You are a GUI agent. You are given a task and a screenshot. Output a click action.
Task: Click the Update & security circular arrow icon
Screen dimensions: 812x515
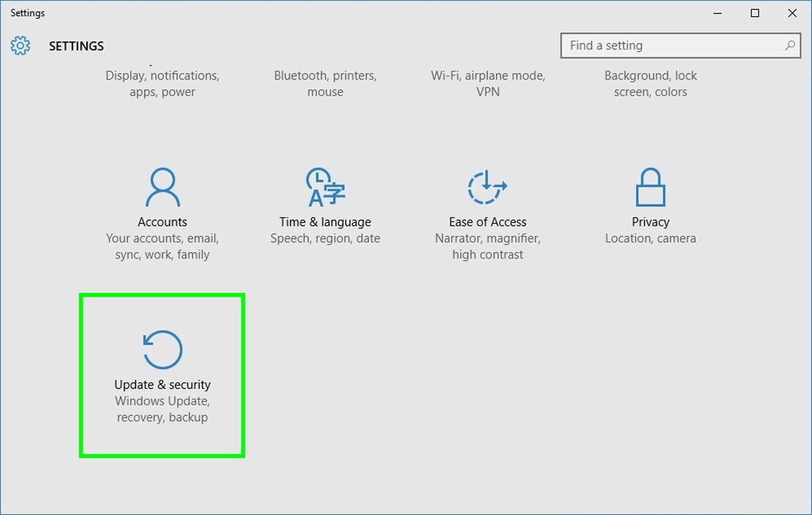pos(162,349)
